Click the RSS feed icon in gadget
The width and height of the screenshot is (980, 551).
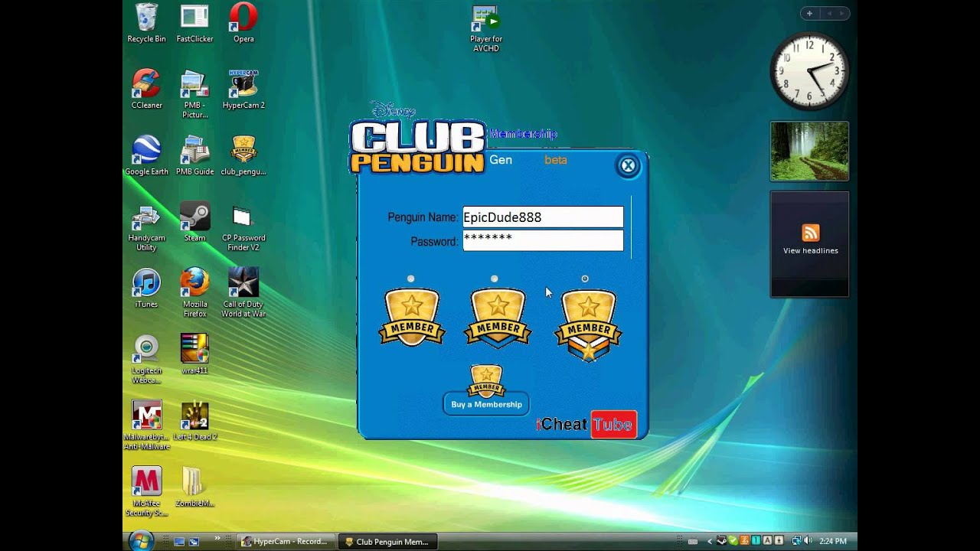[810, 233]
